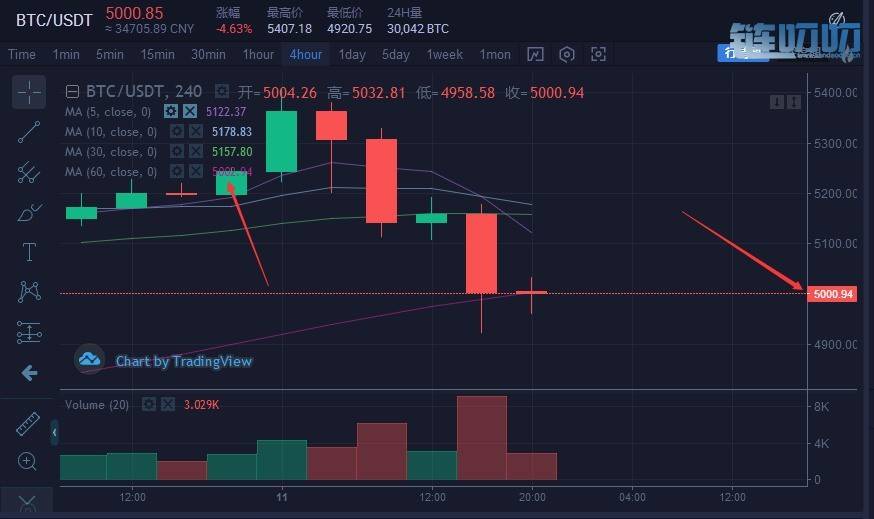Viewport: 874px width, 519px height.
Task: Open the Chart by TradingView link
Action: pyautogui.click(x=183, y=361)
